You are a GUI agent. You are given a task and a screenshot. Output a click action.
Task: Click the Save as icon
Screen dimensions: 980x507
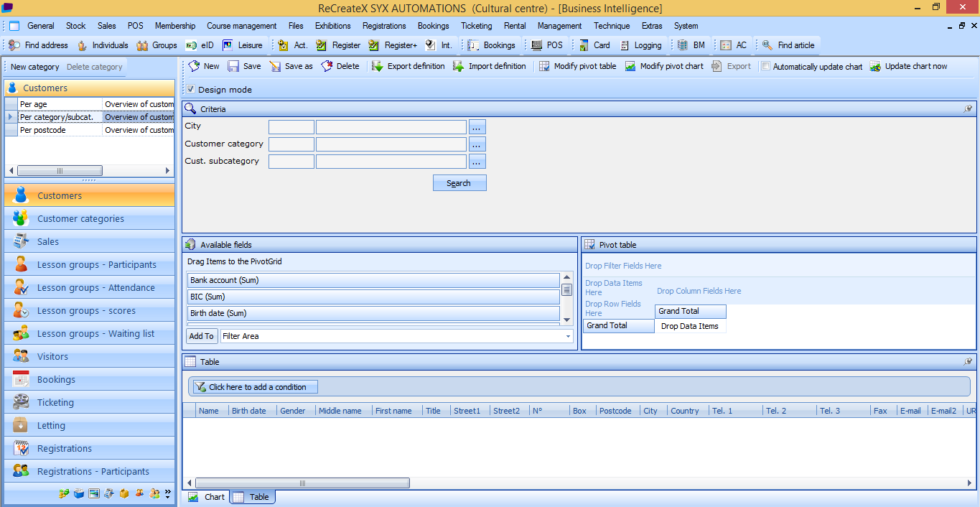[275, 66]
